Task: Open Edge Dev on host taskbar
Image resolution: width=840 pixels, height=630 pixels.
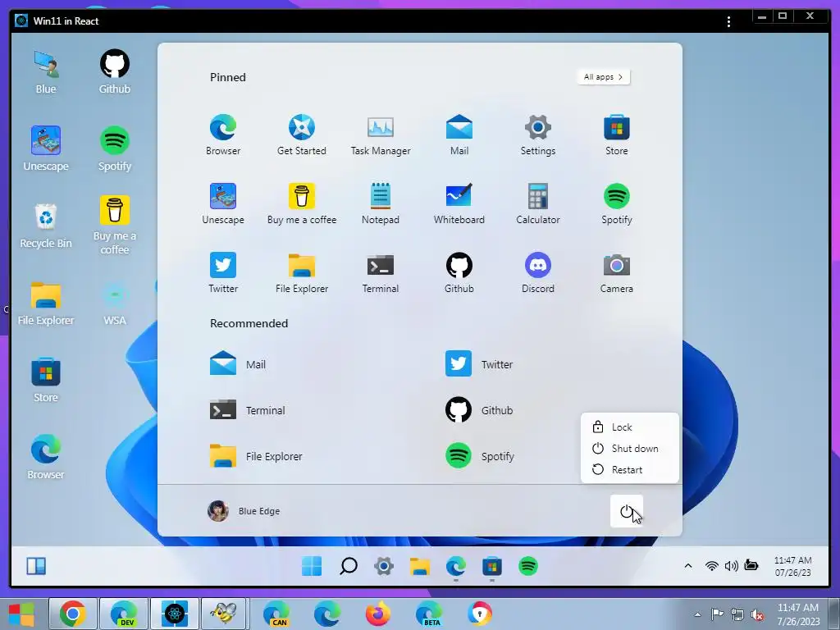Action: point(124,614)
